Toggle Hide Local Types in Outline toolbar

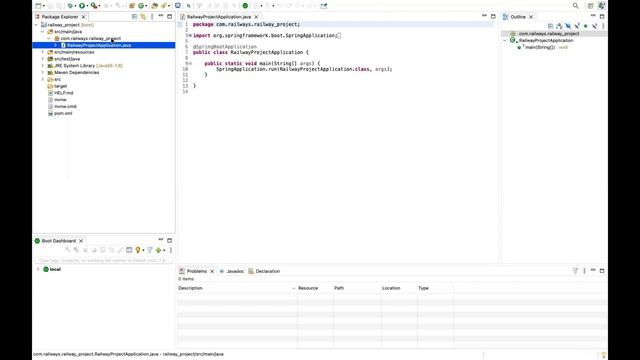[594, 26]
